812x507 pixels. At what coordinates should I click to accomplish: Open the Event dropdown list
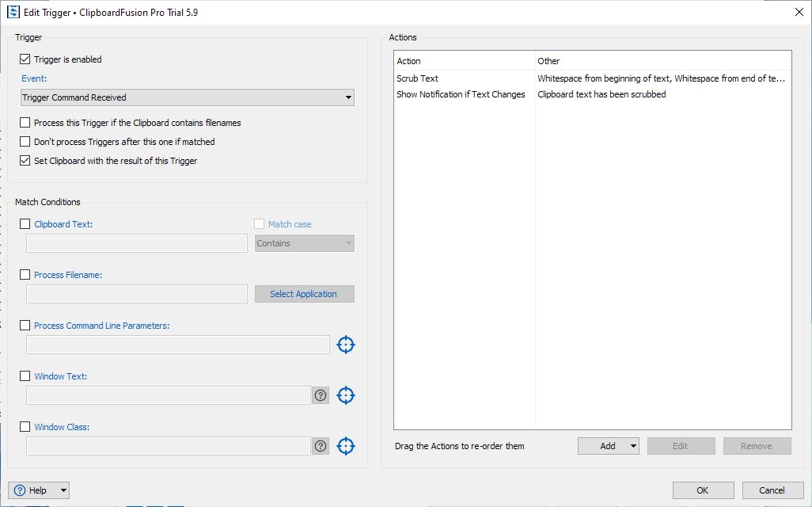pyautogui.click(x=188, y=97)
